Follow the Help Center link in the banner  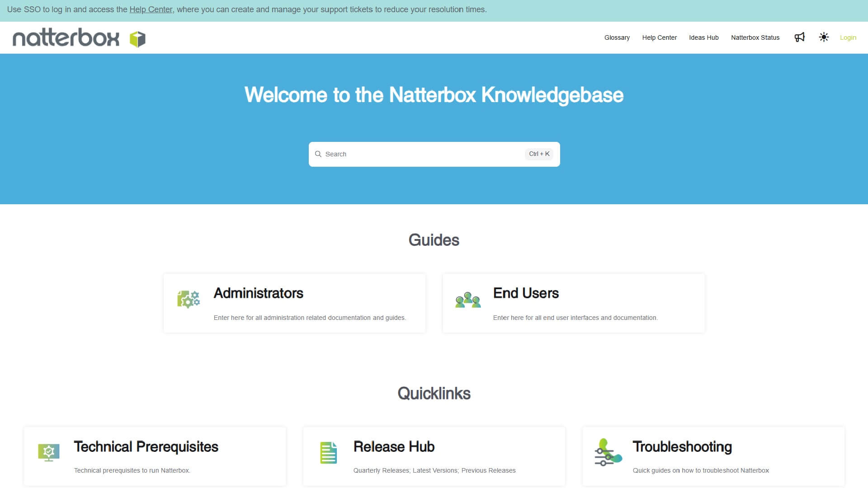(x=151, y=9)
